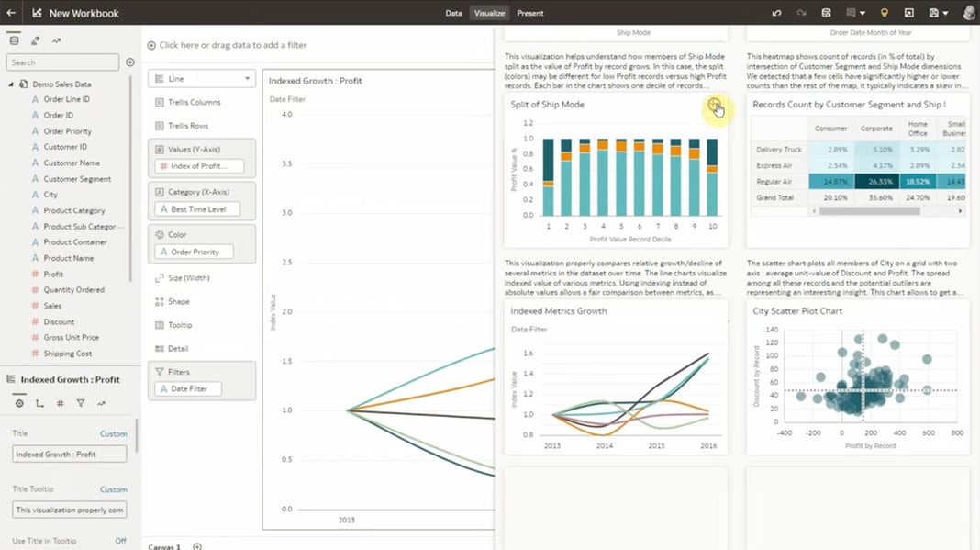This screenshot has height=550, width=980.
Task: Click the Save workbook icon
Action: [x=824, y=13]
